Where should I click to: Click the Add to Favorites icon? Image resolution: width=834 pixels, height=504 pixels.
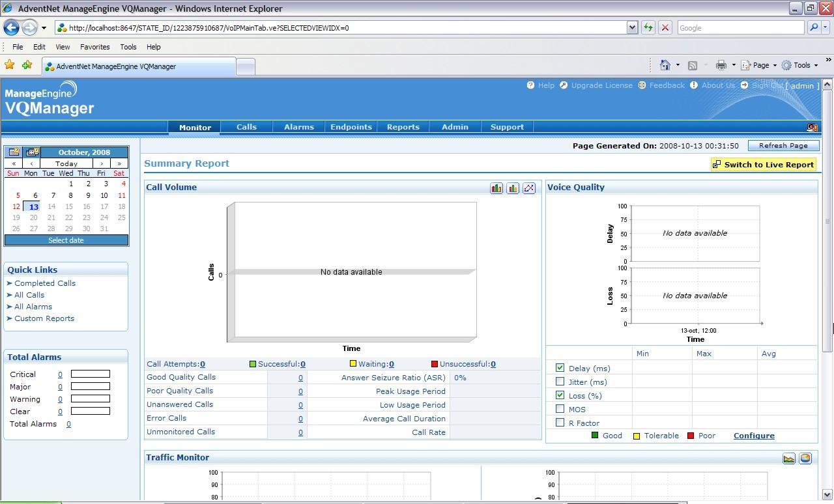click(x=27, y=65)
